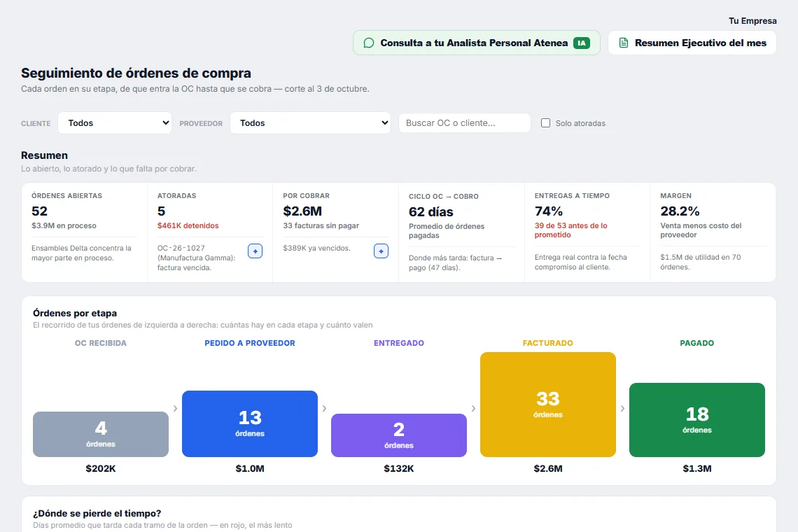Click the Seguimiento de órdenes de compra heading

pos(136,73)
